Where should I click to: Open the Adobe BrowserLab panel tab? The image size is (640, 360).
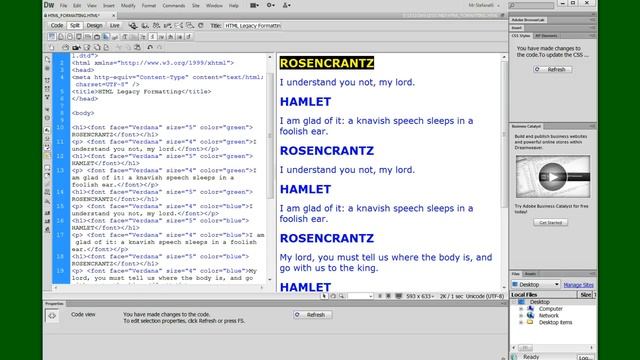coord(528,20)
